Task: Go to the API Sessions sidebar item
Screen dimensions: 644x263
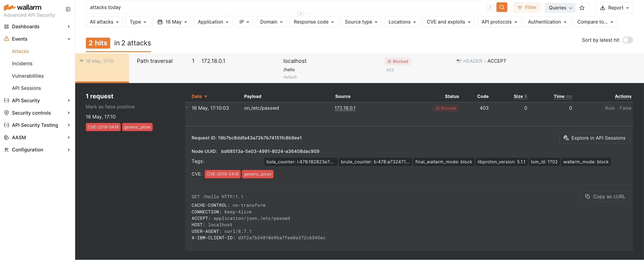Action: [26, 88]
